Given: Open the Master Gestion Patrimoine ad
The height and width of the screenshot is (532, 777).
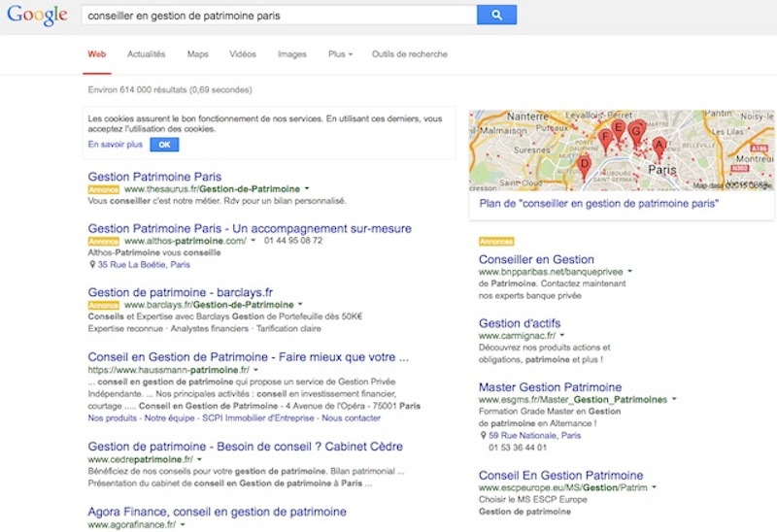Looking at the screenshot, I should tap(550, 386).
